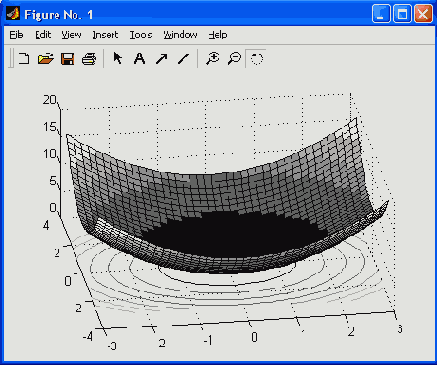
Task: Open the Insert menu
Action: pos(105,35)
